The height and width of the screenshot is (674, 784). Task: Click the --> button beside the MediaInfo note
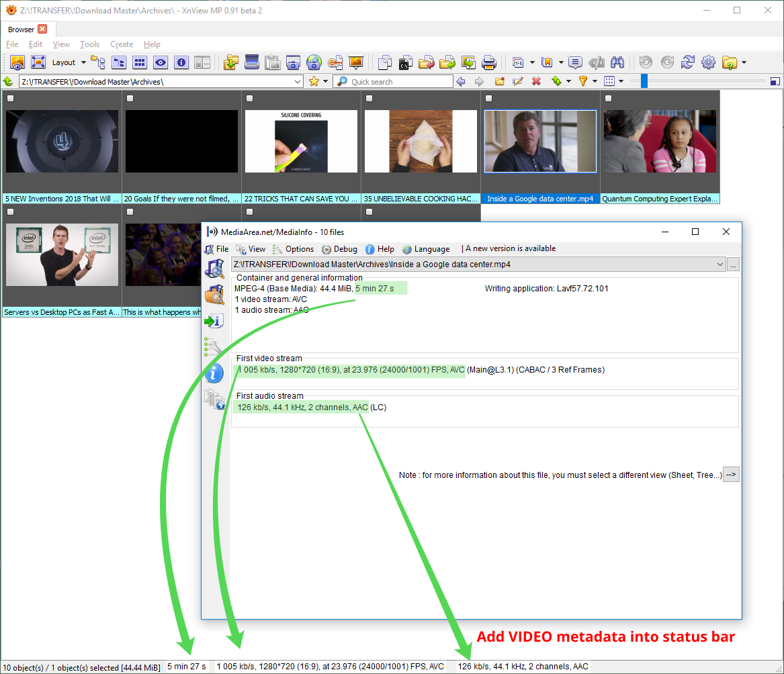[x=731, y=475]
